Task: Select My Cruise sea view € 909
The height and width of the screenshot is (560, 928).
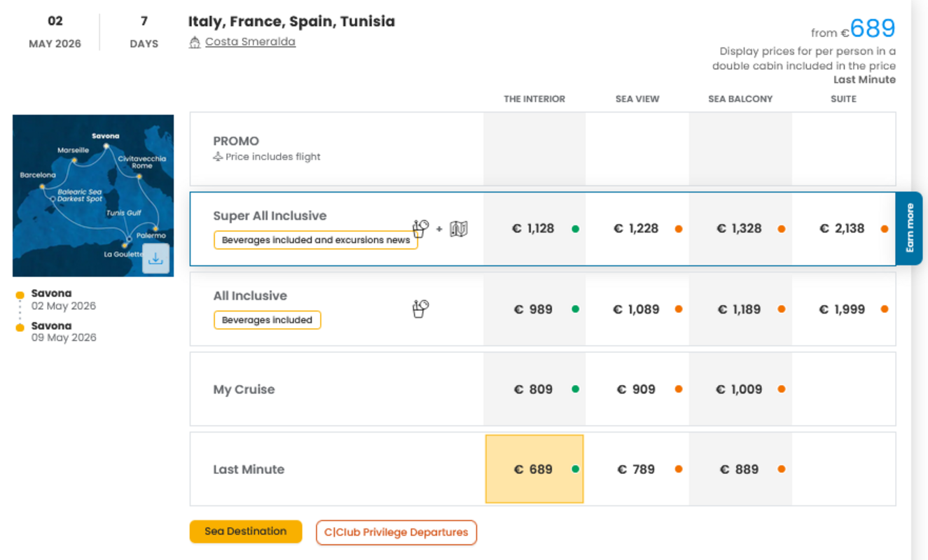Action: click(636, 389)
